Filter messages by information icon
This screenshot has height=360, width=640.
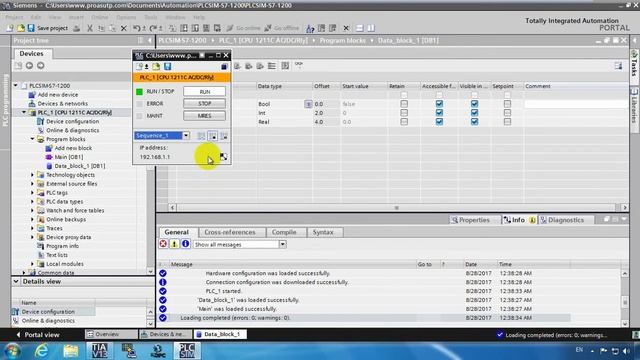pyautogui.click(x=185, y=244)
